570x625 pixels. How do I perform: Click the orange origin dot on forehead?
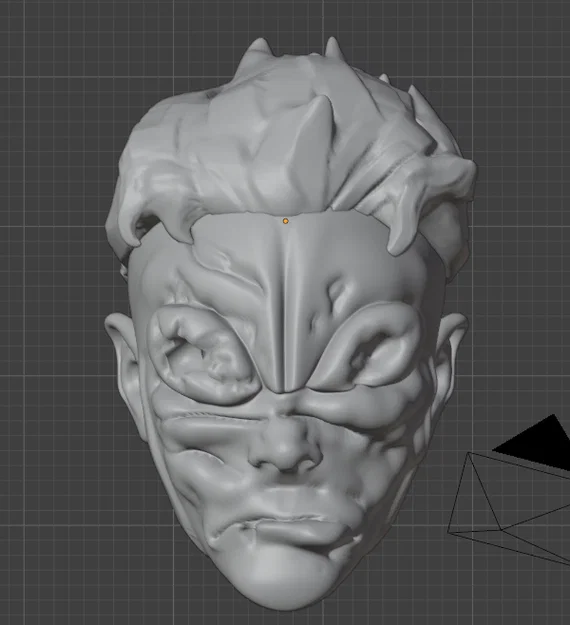pos(285,221)
